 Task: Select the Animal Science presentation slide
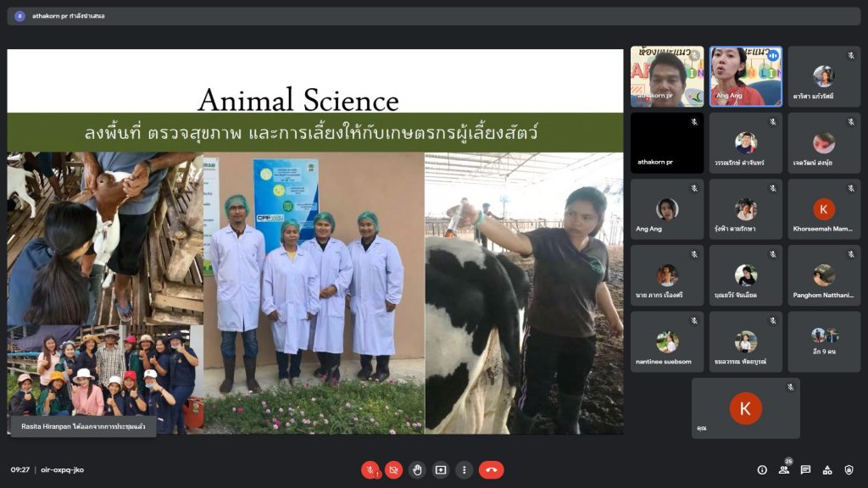[315, 241]
